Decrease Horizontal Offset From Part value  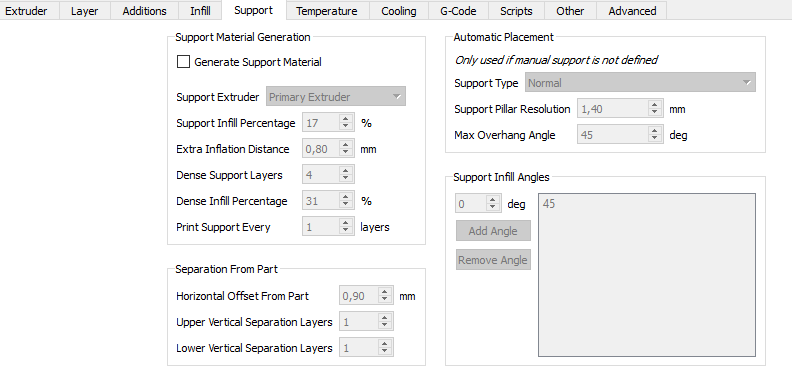(385, 299)
